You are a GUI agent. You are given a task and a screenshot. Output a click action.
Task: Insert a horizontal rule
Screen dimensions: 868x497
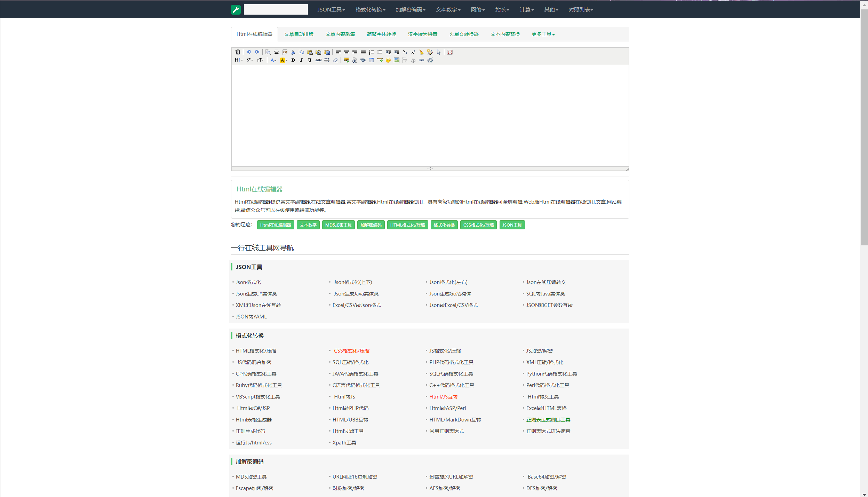pyautogui.click(x=380, y=60)
